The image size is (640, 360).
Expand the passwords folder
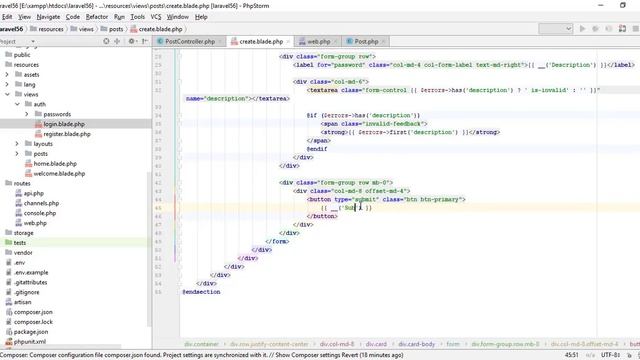pos(27,114)
